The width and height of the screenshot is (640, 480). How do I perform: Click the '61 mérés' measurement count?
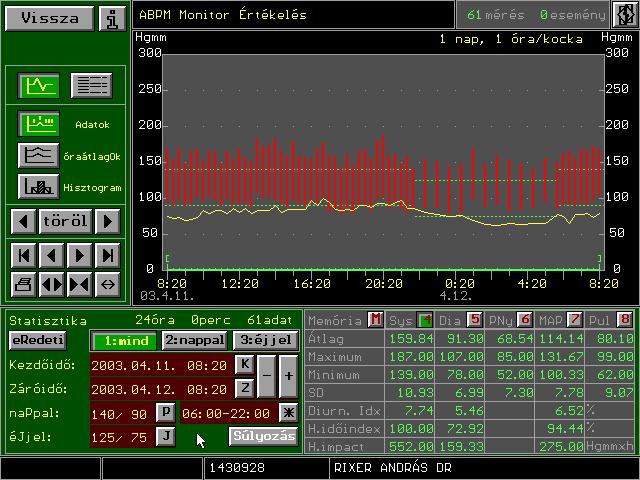point(495,15)
